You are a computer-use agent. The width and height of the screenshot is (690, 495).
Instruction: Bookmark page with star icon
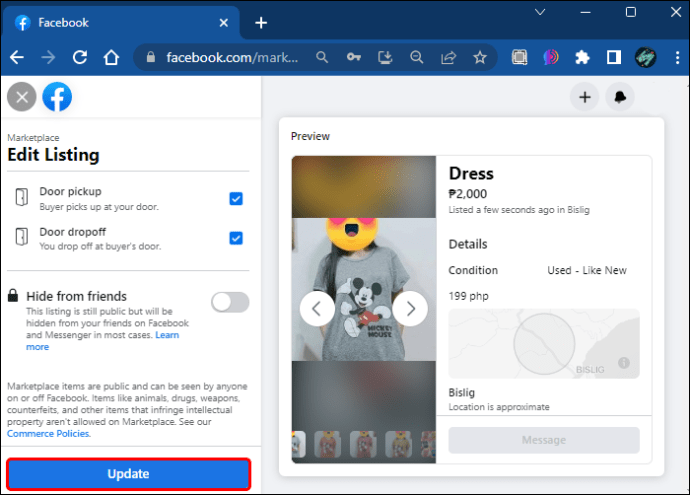point(480,57)
